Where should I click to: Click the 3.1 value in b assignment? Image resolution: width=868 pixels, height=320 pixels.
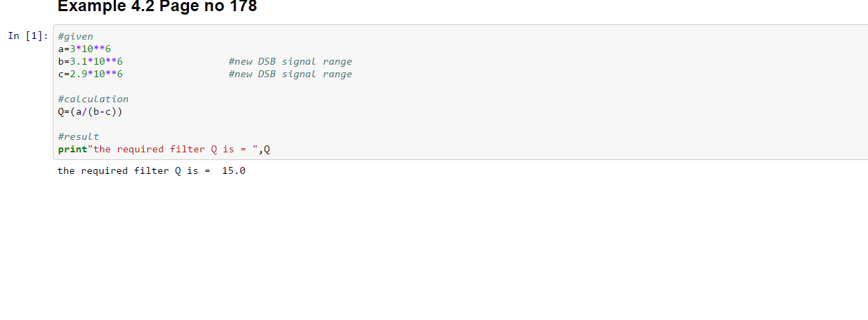(79, 61)
